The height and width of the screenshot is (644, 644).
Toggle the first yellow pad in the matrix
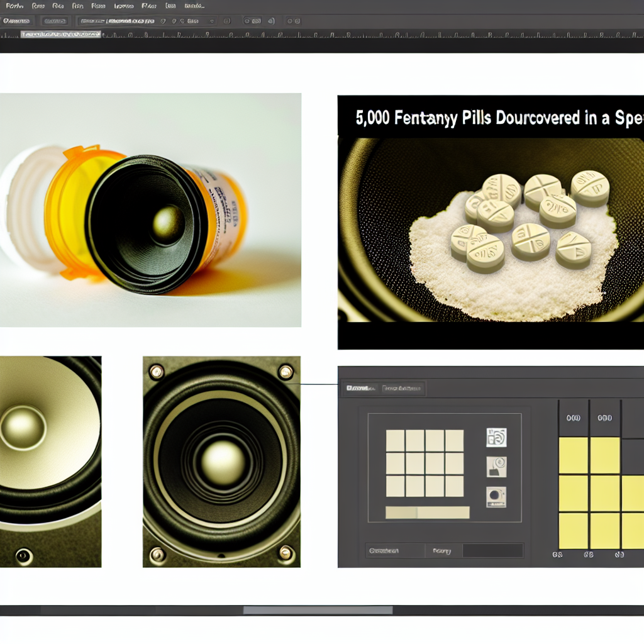573,455
